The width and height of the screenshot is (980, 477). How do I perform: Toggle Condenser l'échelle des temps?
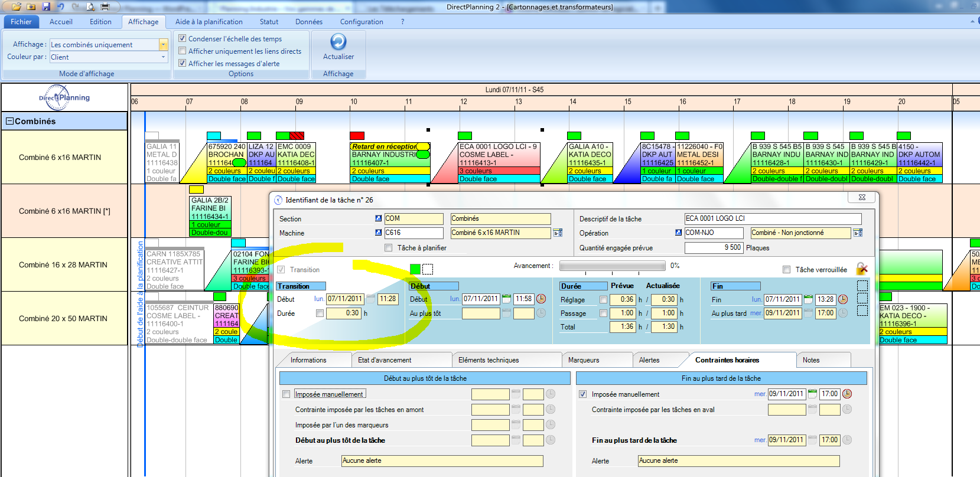pyautogui.click(x=183, y=38)
